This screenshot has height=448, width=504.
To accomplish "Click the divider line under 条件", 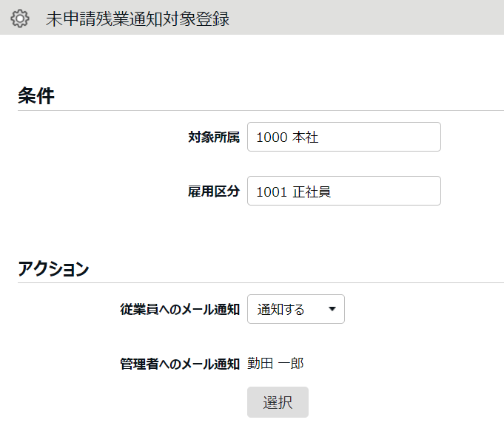I will click(261, 111).
